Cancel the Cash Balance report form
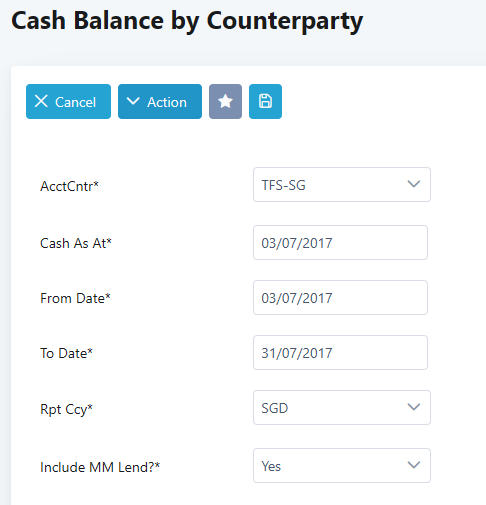Viewport: 486px width, 505px height. click(68, 101)
